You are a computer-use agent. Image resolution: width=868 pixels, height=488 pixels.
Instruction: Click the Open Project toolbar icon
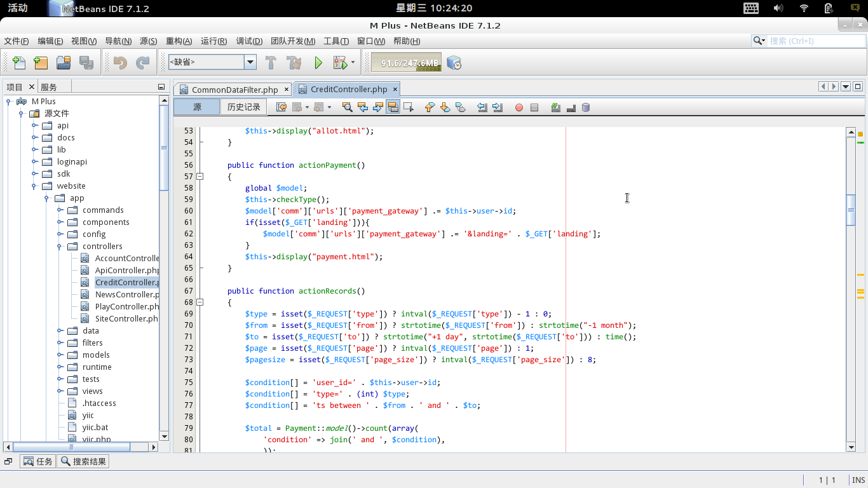(x=64, y=63)
